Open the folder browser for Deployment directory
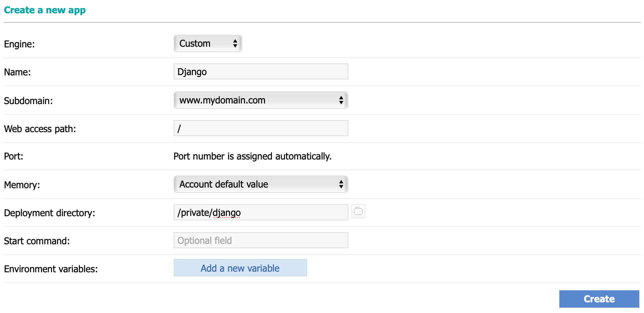 [x=358, y=211]
